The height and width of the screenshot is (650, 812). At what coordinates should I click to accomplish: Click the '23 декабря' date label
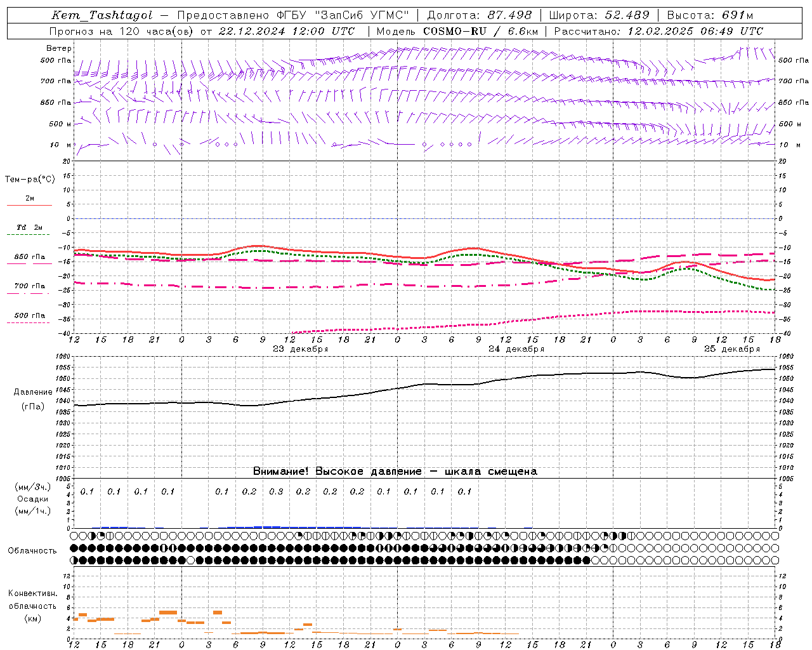pyautogui.click(x=301, y=349)
